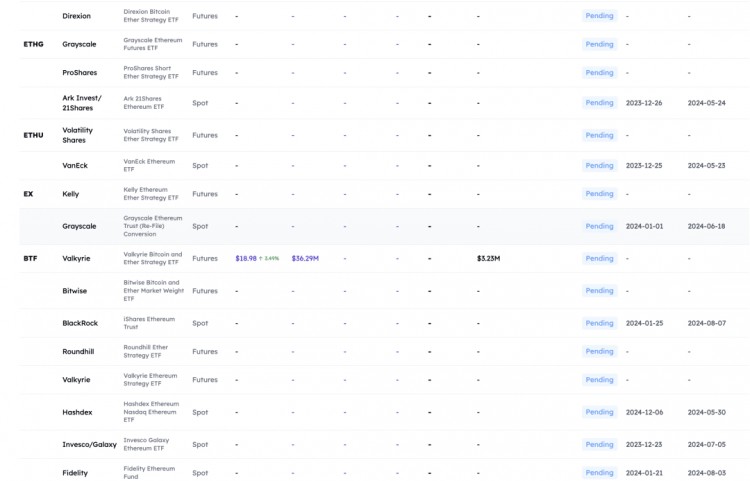This screenshot has width=750, height=481.
Task: Select the Direxion issuer name
Action: (77, 16)
